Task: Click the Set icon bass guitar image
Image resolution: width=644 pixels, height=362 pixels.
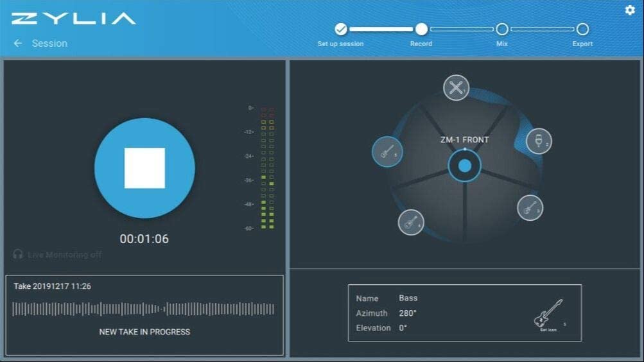Action: tap(548, 314)
